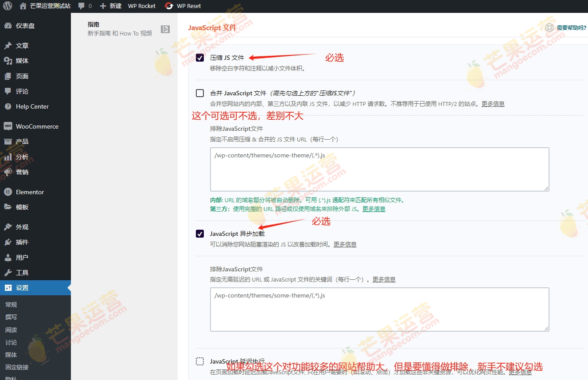Select 常规 under the settings menu

click(x=11, y=305)
